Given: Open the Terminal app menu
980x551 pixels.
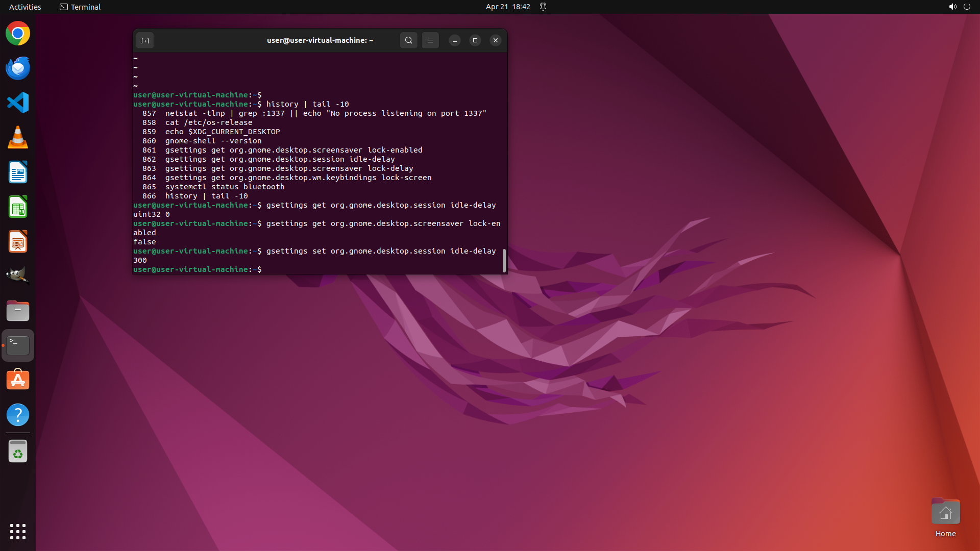Looking at the screenshot, I should point(80,7).
